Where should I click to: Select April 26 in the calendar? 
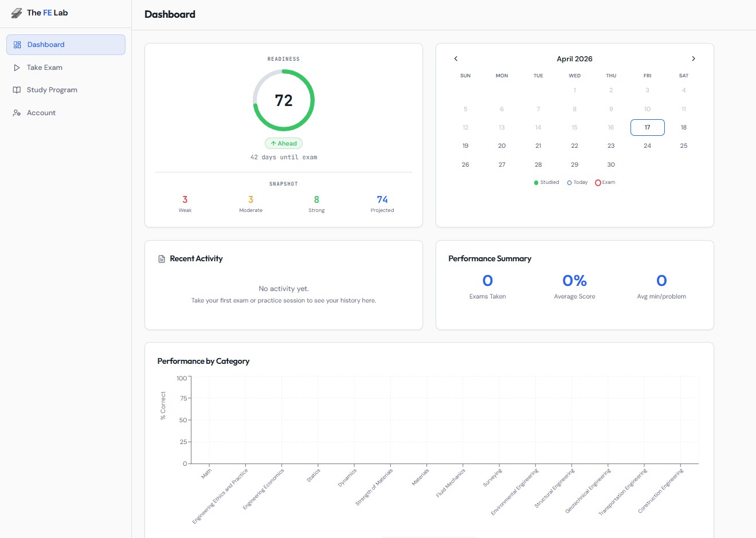[465, 164]
